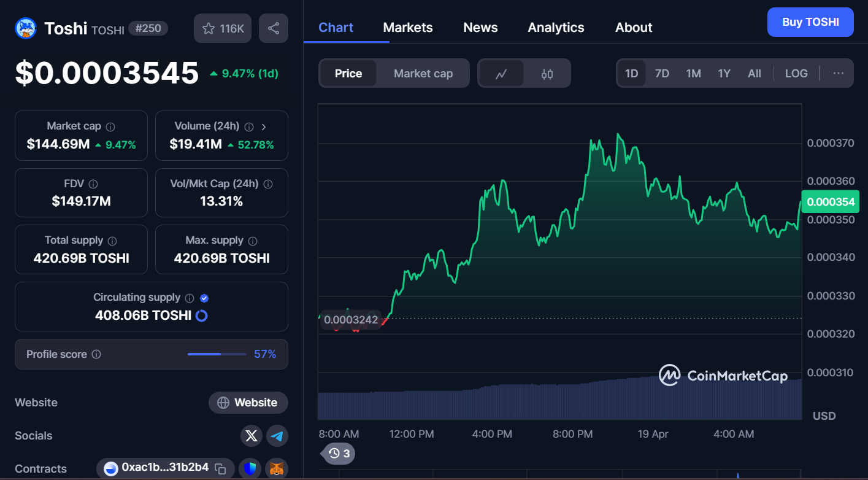868x480 pixels.
Task: Click the opening price label 0.0003242
Action: coord(350,320)
